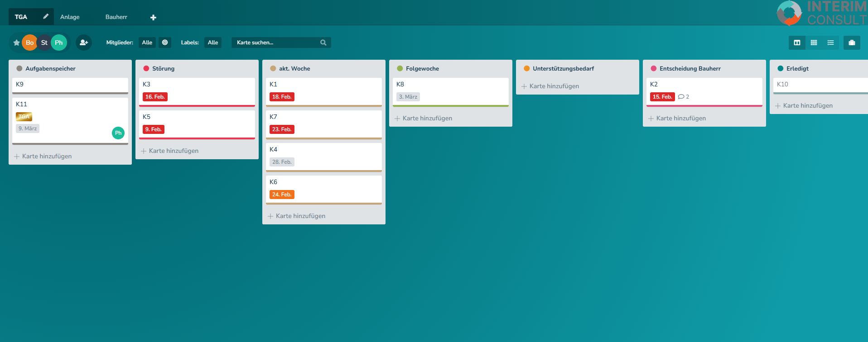Focus the Karte suchen search field
The image size is (868, 342).
276,43
